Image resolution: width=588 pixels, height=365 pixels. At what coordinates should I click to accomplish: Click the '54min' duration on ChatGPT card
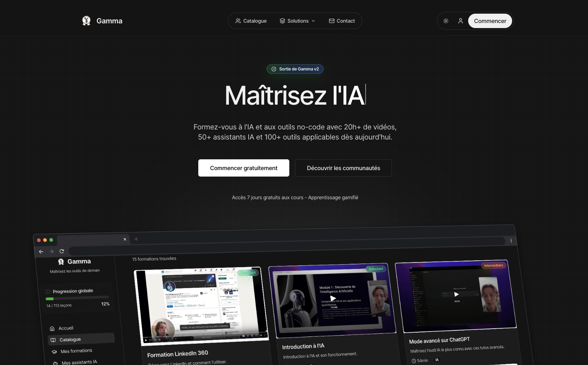point(420,361)
